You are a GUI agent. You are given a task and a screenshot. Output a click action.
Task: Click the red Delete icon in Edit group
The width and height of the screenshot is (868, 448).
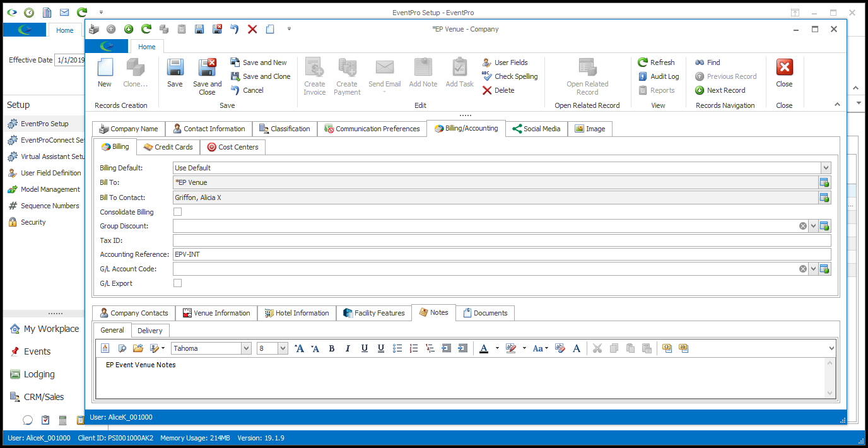[487, 90]
